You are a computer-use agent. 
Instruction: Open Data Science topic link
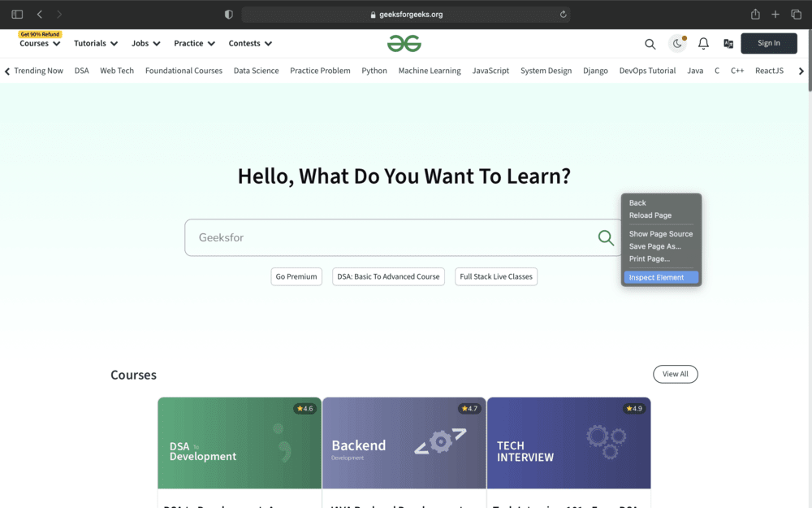tap(256, 71)
